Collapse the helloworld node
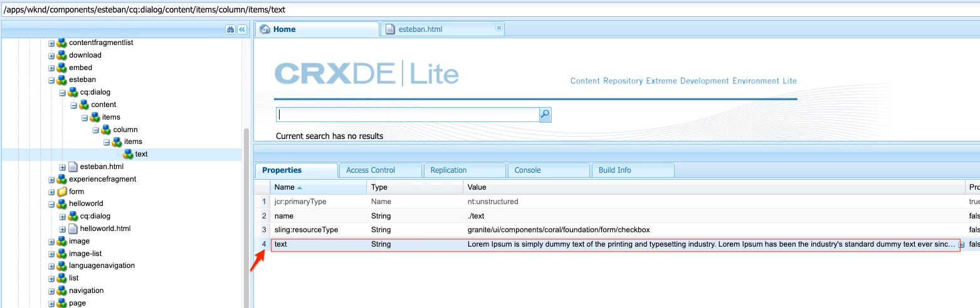The height and width of the screenshot is (308, 980). (x=51, y=204)
